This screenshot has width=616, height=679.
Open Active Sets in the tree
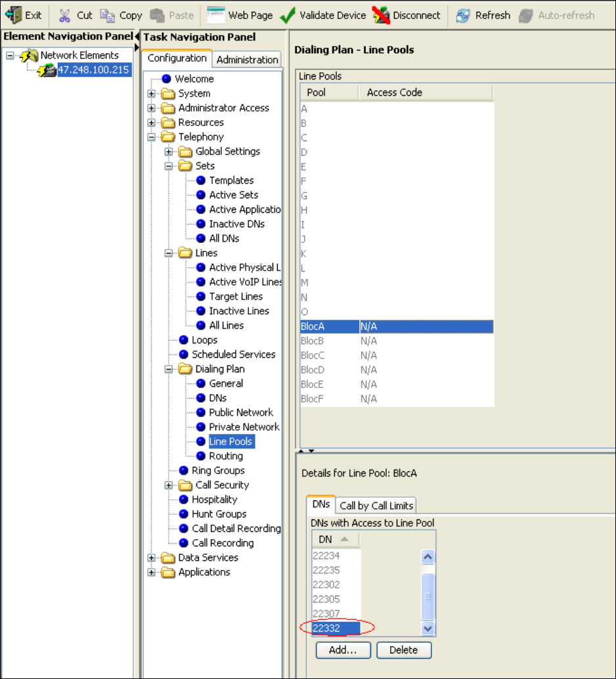click(x=234, y=195)
